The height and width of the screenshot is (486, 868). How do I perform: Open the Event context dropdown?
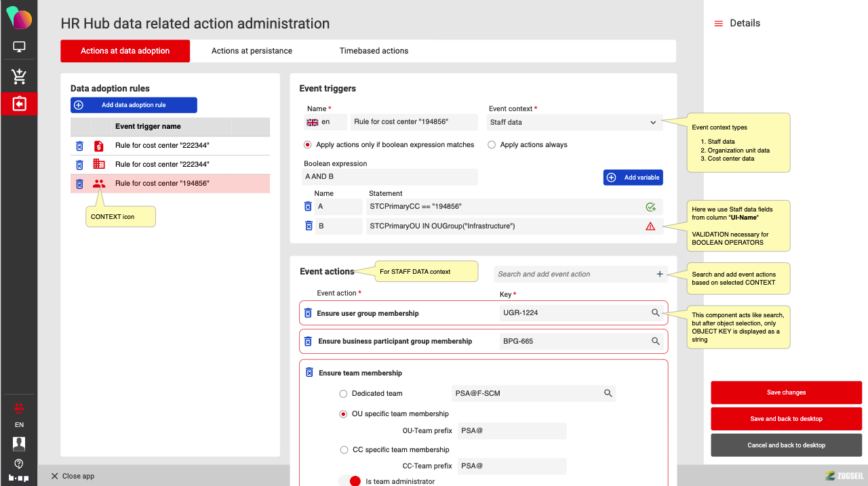click(574, 123)
